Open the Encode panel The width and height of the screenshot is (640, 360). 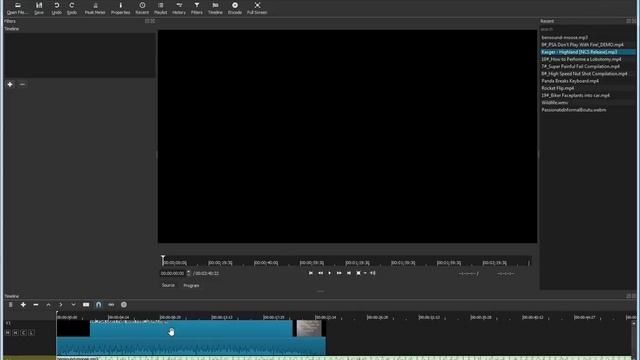tap(235, 8)
